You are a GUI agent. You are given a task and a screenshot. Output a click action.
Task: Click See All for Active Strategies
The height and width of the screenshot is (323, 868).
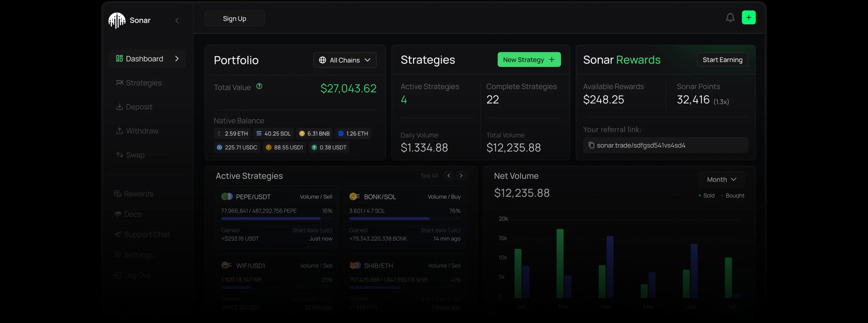click(x=429, y=176)
